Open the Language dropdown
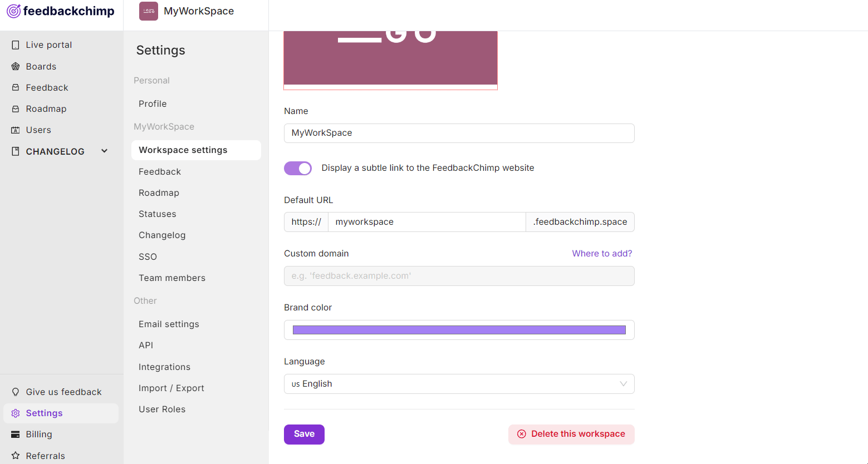This screenshot has width=868, height=464. click(x=459, y=384)
